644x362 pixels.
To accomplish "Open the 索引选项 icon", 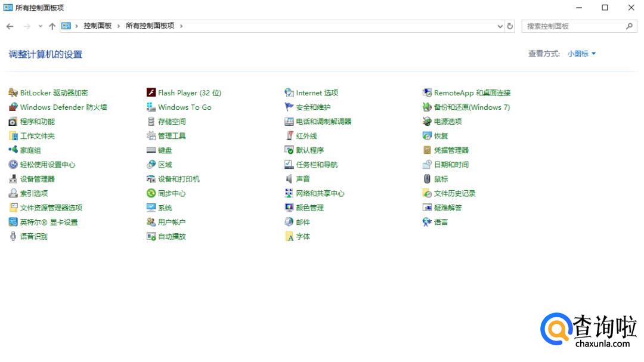I will click(x=13, y=194).
